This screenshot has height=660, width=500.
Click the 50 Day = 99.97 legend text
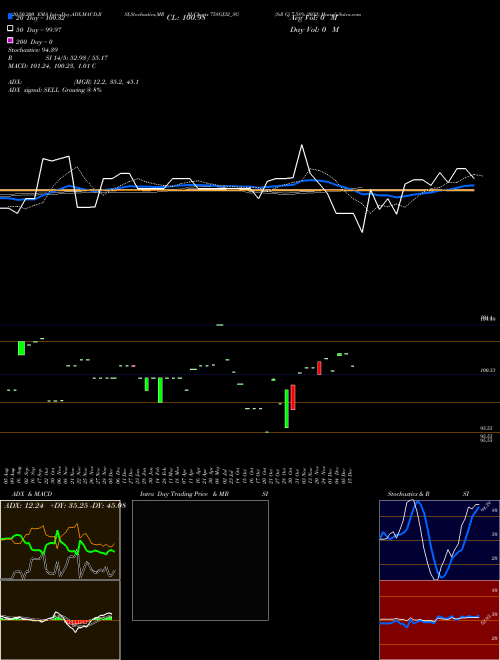tap(39, 30)
